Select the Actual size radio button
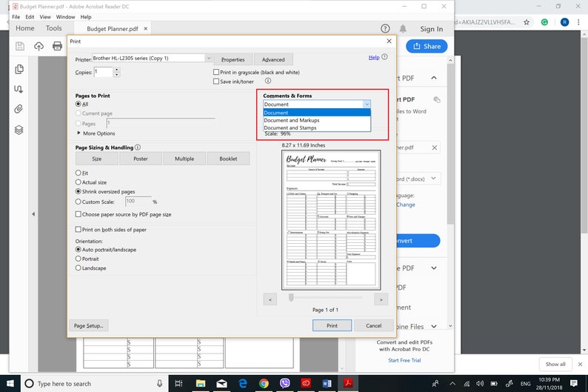The height and width of the screenshot is (392, 588). point(78,182)
